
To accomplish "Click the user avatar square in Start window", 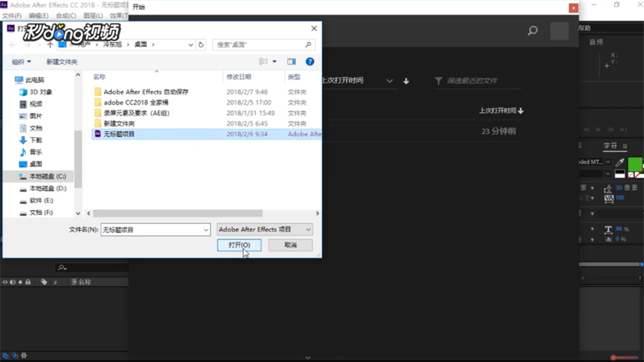I will (x=559, y=31).
